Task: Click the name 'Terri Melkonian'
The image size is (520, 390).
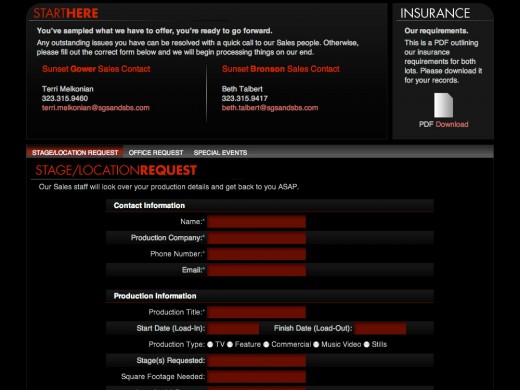Action: pyautogui.click(x=68, y=89)
